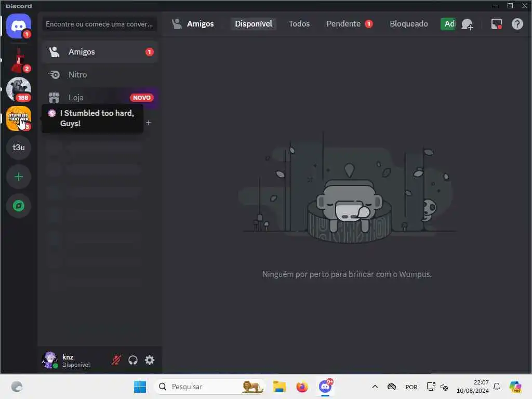Start a new group DM icon
Viewport: 532px width, 399px height.
pos(467,24)
